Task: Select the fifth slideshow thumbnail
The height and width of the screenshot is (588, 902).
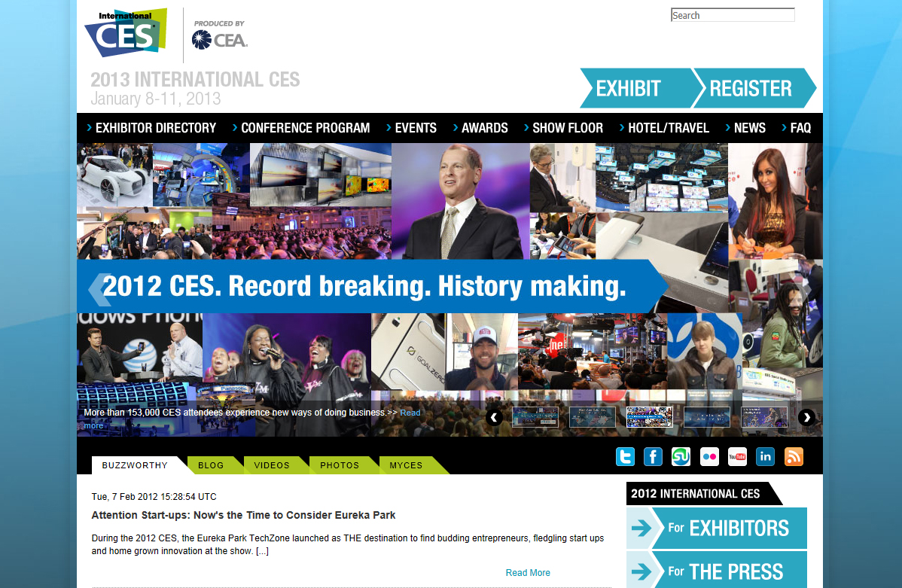Action: [764, 417]
